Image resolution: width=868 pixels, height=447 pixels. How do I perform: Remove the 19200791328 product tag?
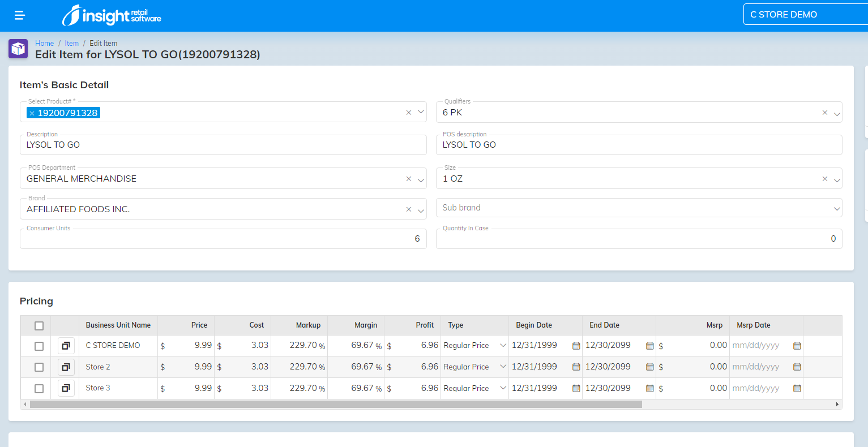(32, 113)
